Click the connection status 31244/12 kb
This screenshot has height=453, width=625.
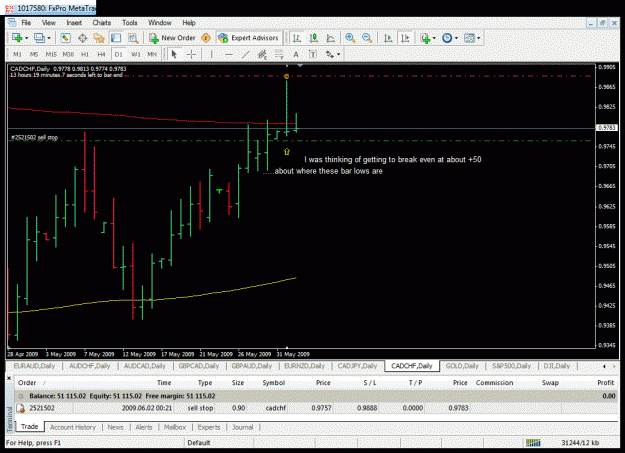click(x=580, y=442)
